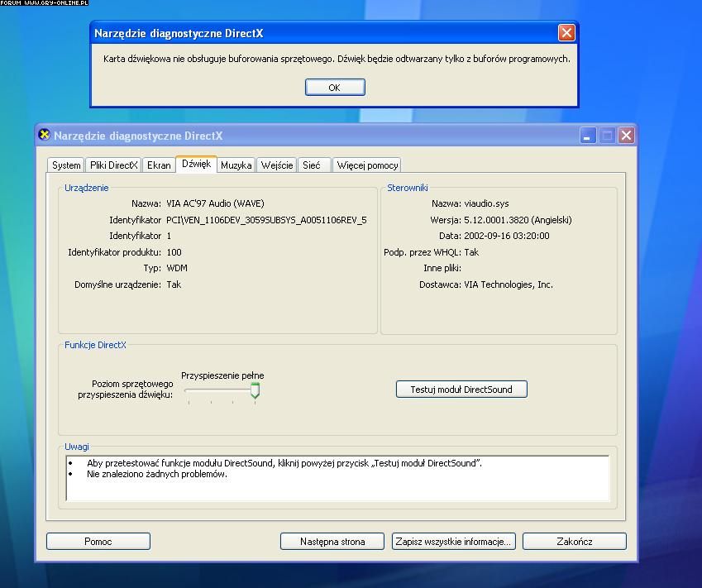This screenshot has height=588, width=702.
Task: Open the Więcej pomocy tab
Action: [367, 165]
